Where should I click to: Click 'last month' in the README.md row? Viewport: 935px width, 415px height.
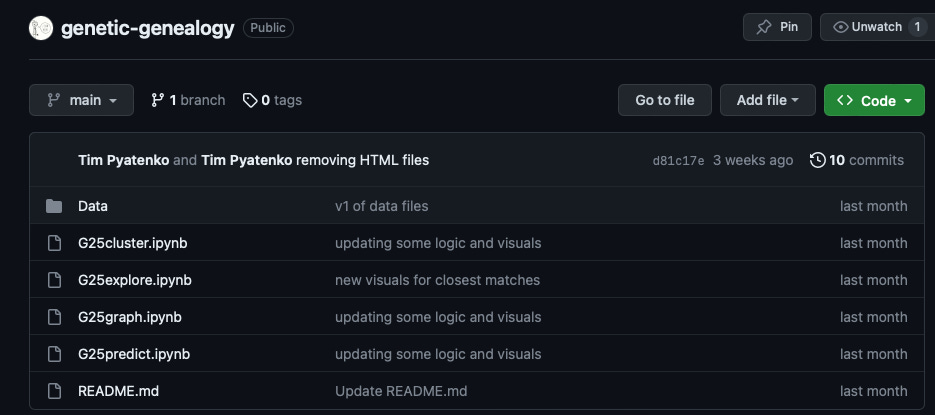coord(874,391)
